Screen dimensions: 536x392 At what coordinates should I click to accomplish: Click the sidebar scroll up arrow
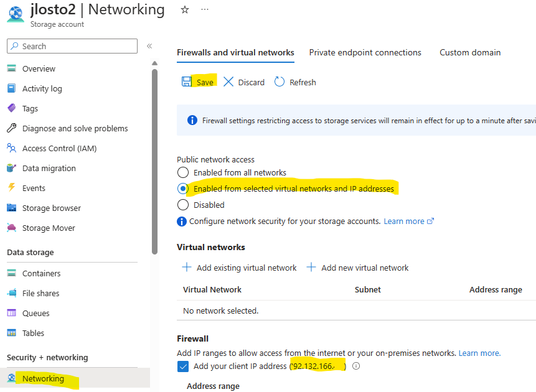click(x=154, y=63)
